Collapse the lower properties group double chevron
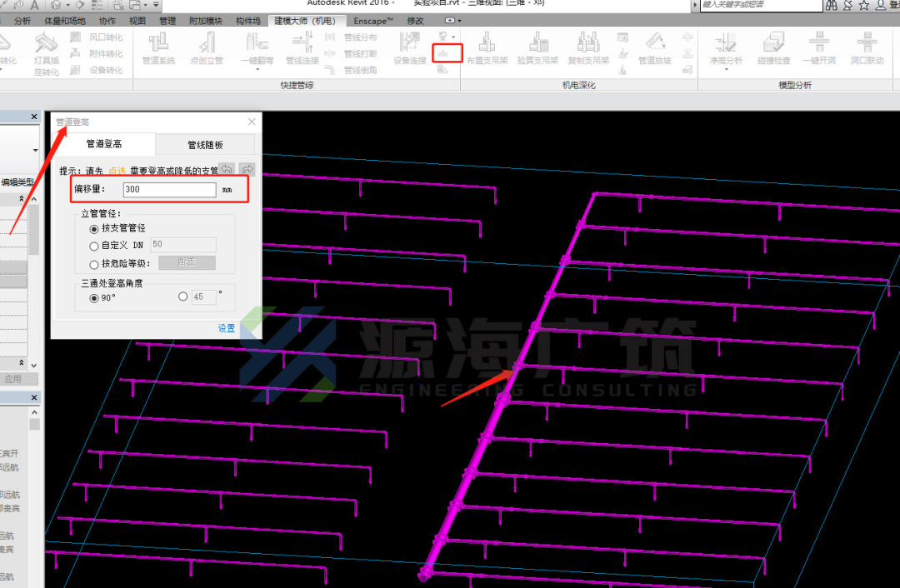 [x=21, y=362]
